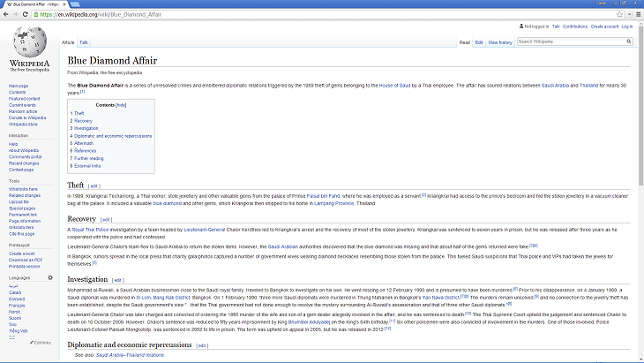Jump to Diplomatic and economic repercussions in contents

[111, 136]
